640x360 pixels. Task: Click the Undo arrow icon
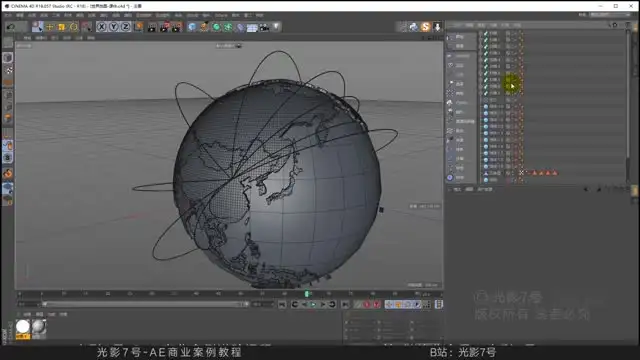coord(11,27)
